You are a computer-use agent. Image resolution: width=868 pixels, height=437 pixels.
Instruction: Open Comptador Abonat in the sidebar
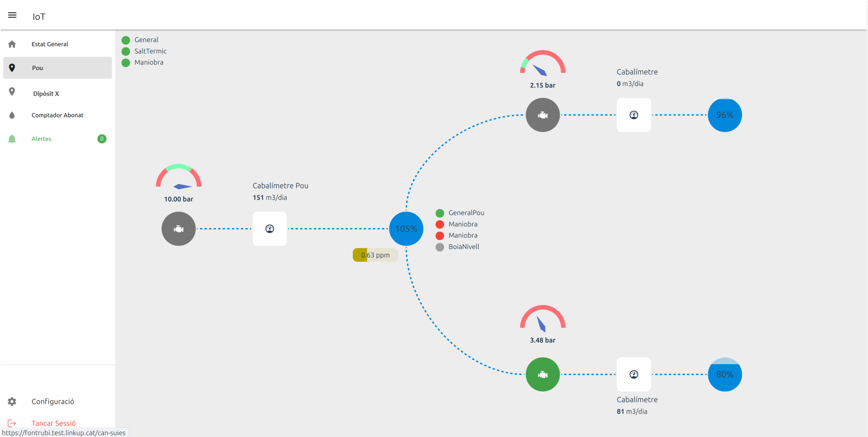[x=57, y=115]
